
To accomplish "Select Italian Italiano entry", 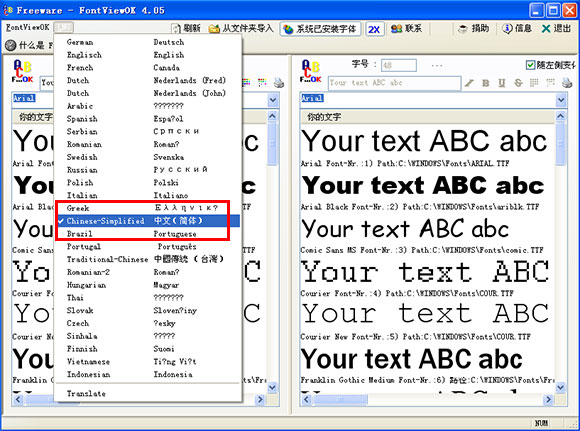I will [x=148, y=195].
